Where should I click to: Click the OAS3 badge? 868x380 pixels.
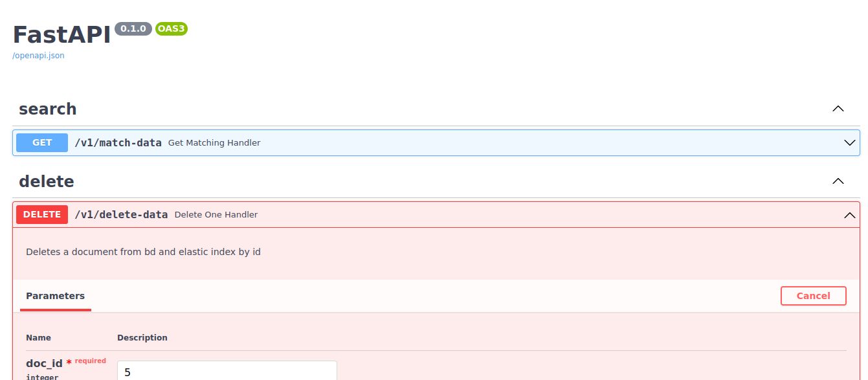click(x=172, y=28)
